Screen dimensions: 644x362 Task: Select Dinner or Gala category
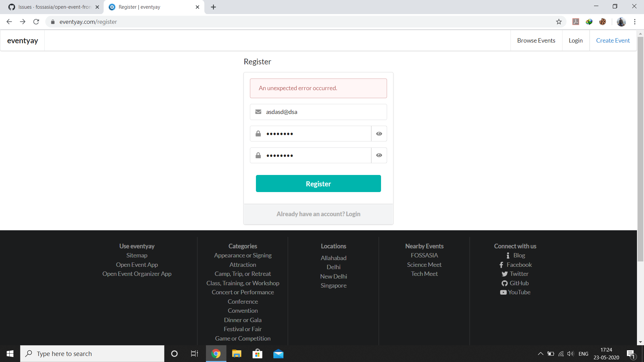[243, 320]
